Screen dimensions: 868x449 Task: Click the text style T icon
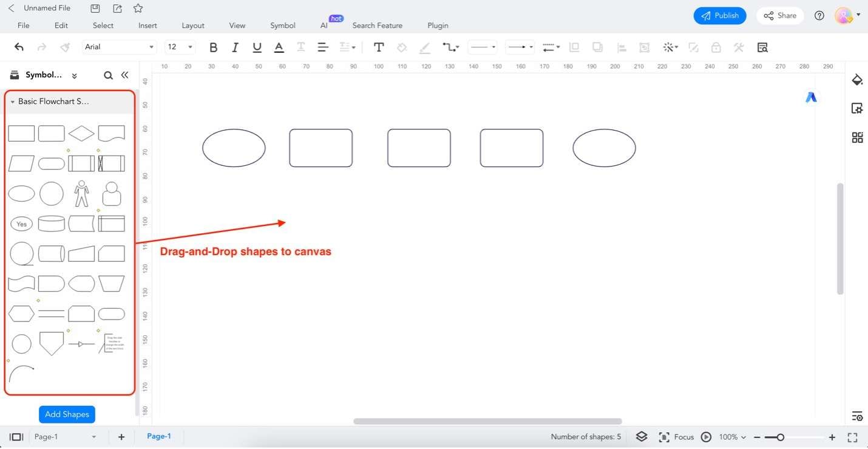pos(300,47)
